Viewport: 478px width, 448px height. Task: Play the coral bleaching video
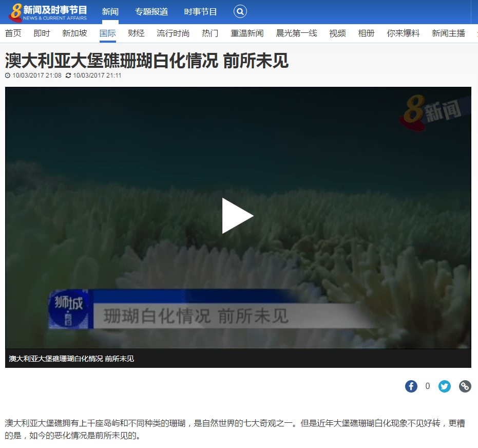[x=238, y=216]
